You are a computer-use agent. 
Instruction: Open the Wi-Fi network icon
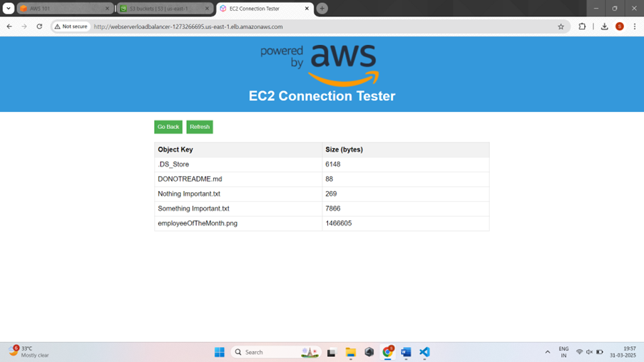pos(579,352)
